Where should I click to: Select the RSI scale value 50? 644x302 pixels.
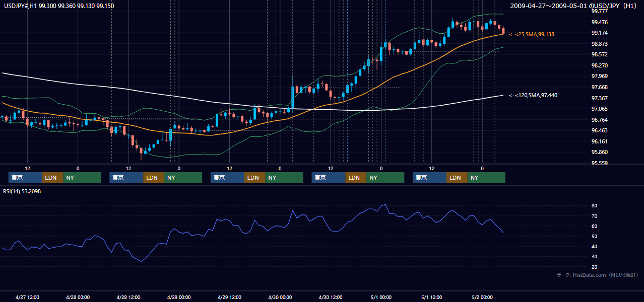click(x=595, y=236)
